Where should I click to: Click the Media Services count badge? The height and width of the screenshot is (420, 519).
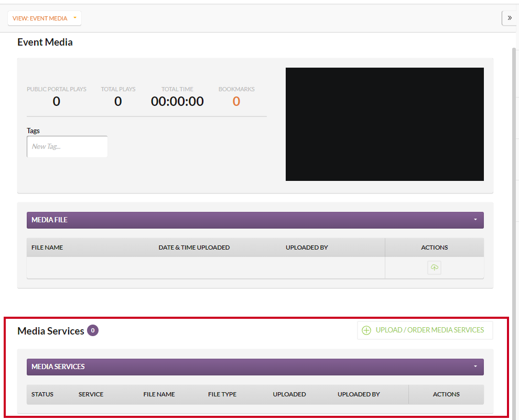click(x=93, y=330)
